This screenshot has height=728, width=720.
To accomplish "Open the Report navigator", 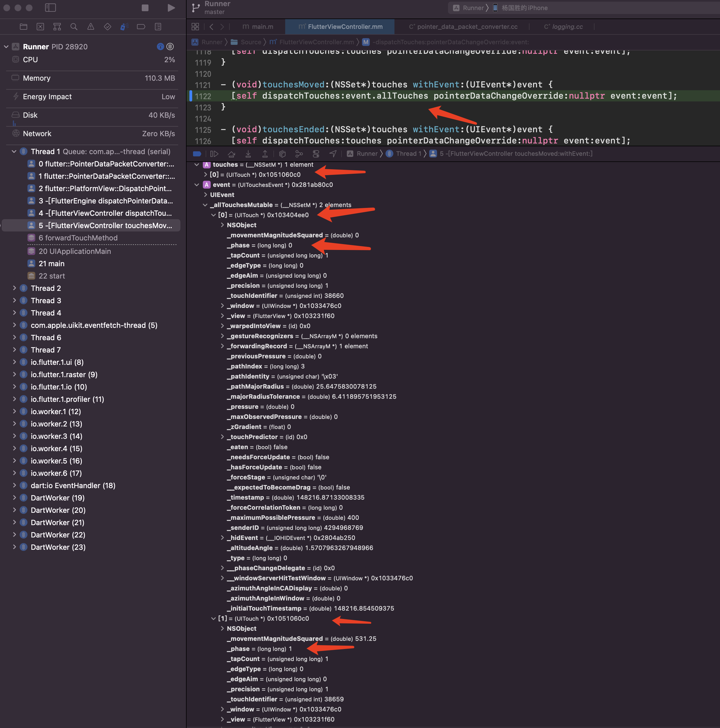I will (158, 26).
